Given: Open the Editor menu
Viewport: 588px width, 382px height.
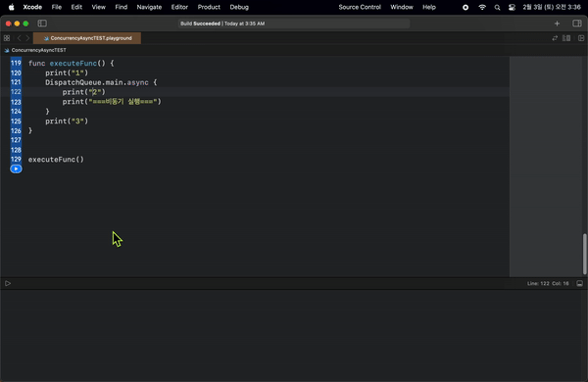Looking at the screenshot, I should click(179, 7).
